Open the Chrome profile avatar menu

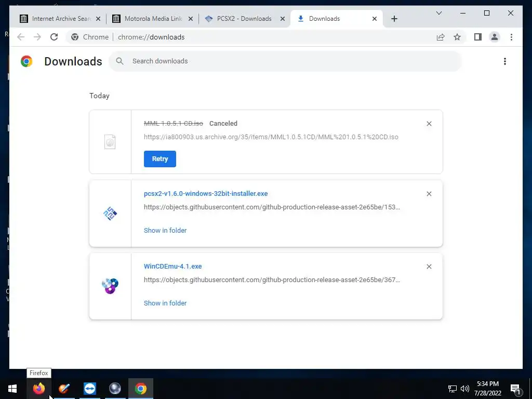tap(495, 37)
